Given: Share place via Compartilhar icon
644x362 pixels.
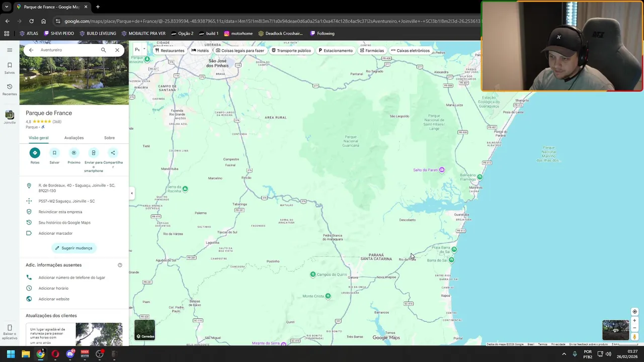Looking at the screenshot, I should [113, 153].
